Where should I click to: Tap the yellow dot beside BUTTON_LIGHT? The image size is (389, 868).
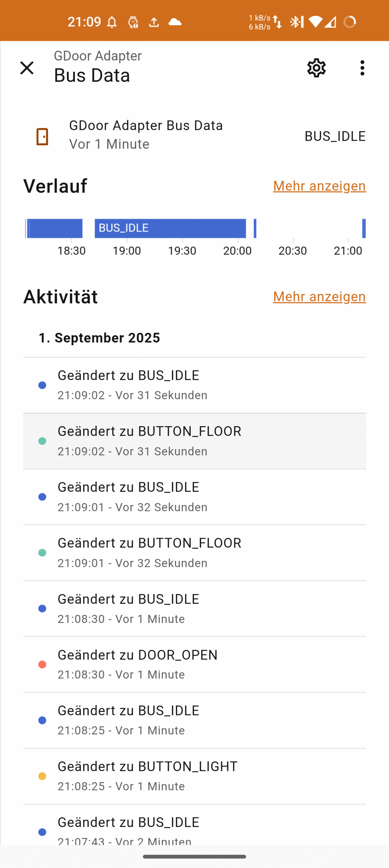click(42, 776)
